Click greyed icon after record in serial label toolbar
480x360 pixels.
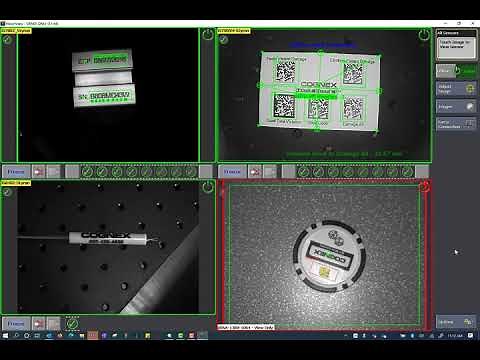53,172
